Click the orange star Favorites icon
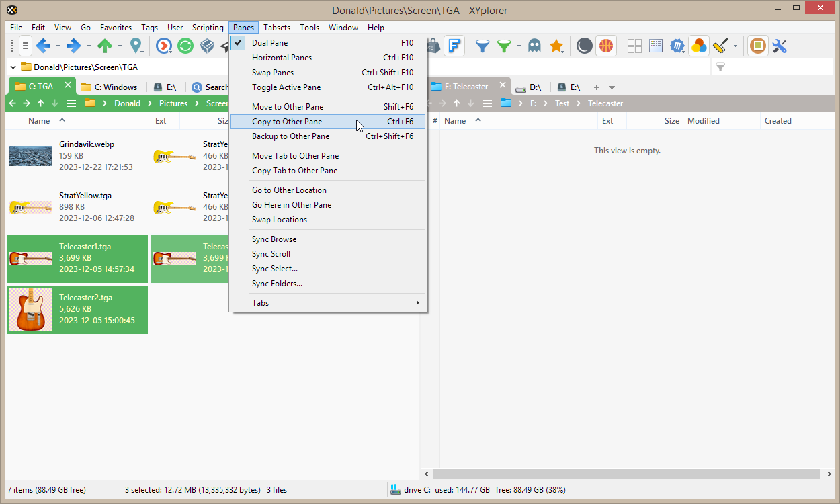This screenshot has width=840, height=504. [556, 46]
